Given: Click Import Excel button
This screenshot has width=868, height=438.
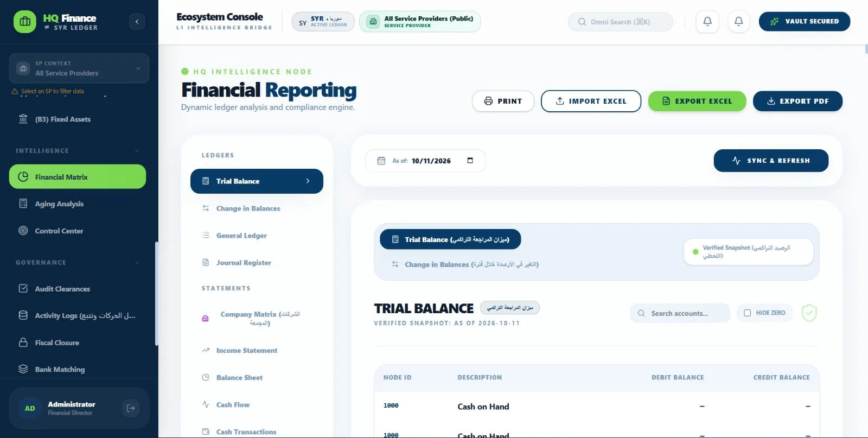Looking at the screenshot, I should point(591,101).
